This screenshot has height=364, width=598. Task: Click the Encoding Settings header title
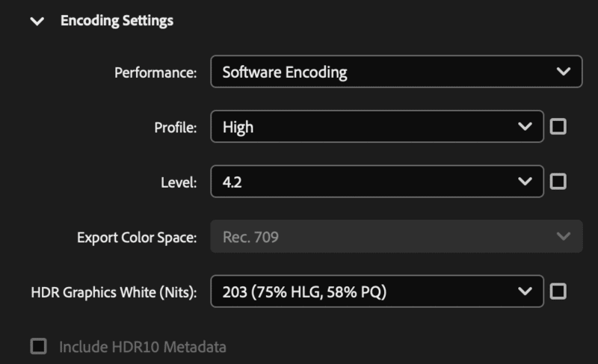click(117, 21)
